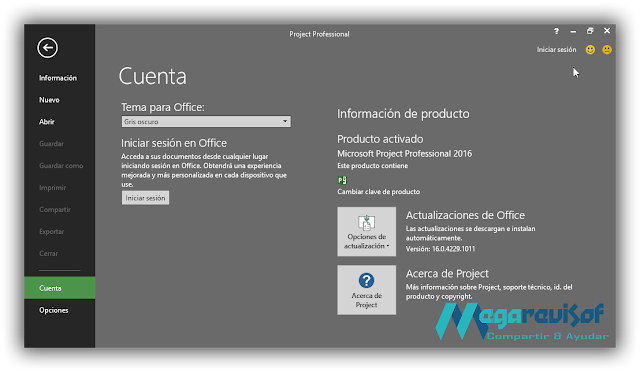Click the Información de producto heading
This screenshot has width=640, height=372.
pyautogui.click(x=403, y=114)
